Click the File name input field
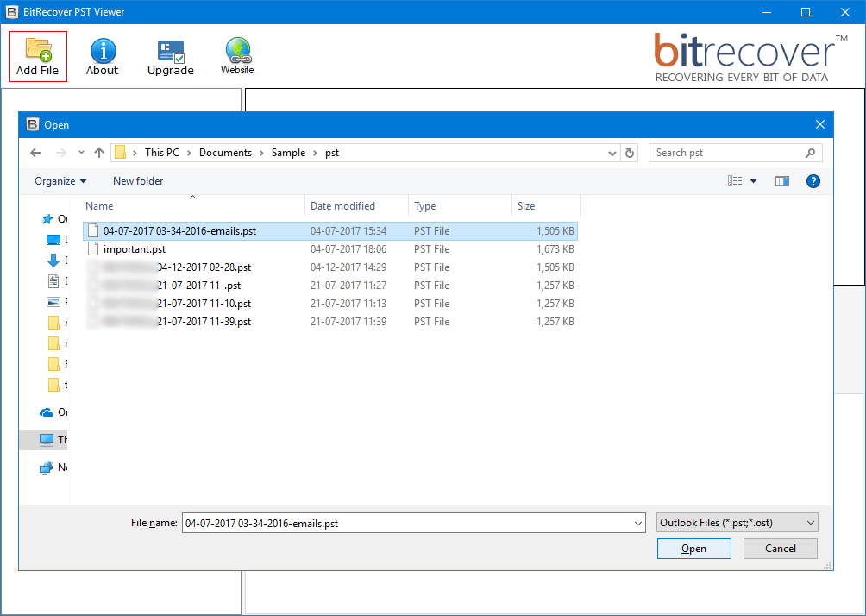The height and width of the screenshot is (616, 866). 414,523
